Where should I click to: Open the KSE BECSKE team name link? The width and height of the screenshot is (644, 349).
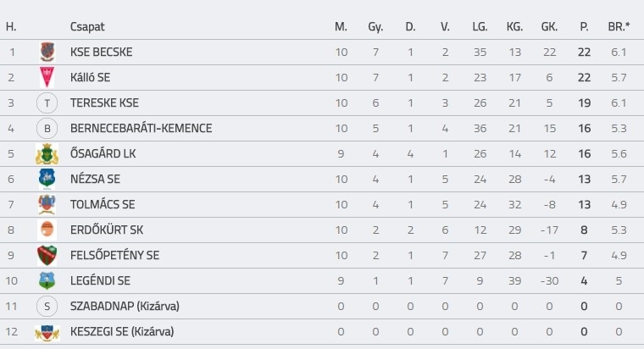(x=102, y=53)
